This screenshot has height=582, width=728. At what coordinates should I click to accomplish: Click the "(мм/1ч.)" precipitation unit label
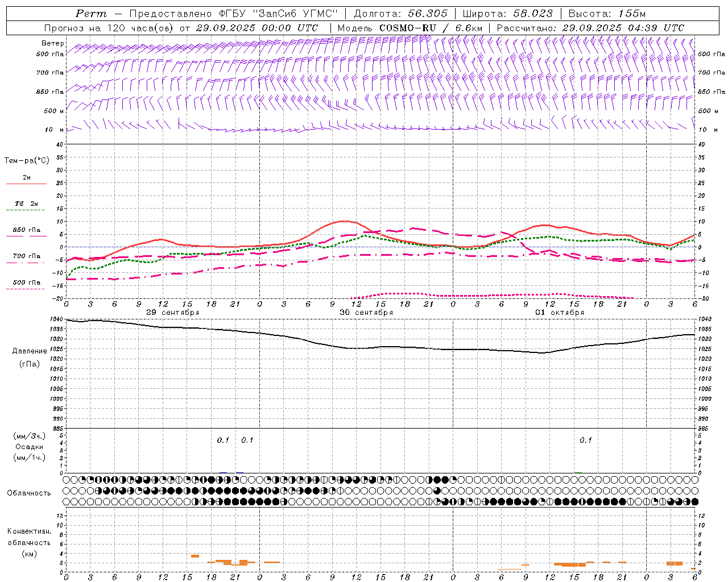coord(30,458)
